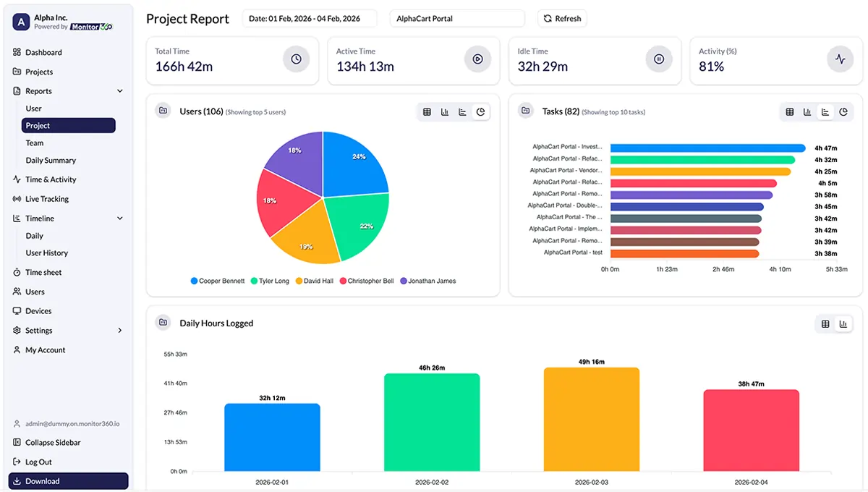Click the clock icon on the Total Time card
Screen dimensions: 868x492
(x=296, y=59)
